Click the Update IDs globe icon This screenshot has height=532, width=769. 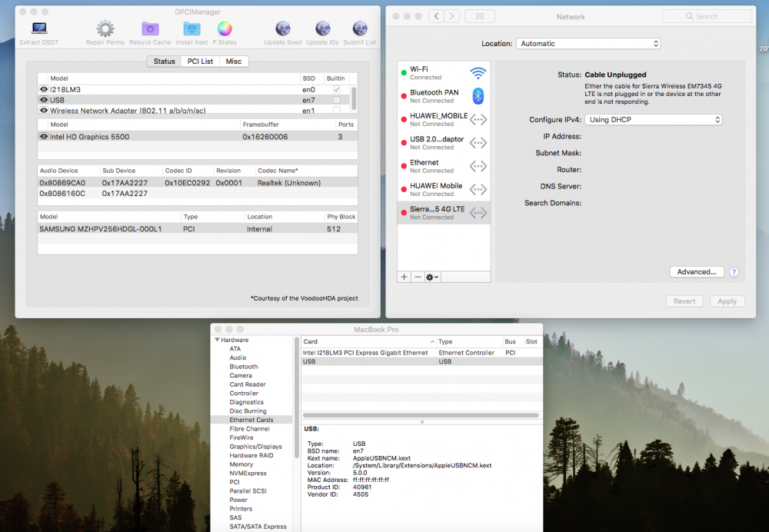click(x=323, y=28)
